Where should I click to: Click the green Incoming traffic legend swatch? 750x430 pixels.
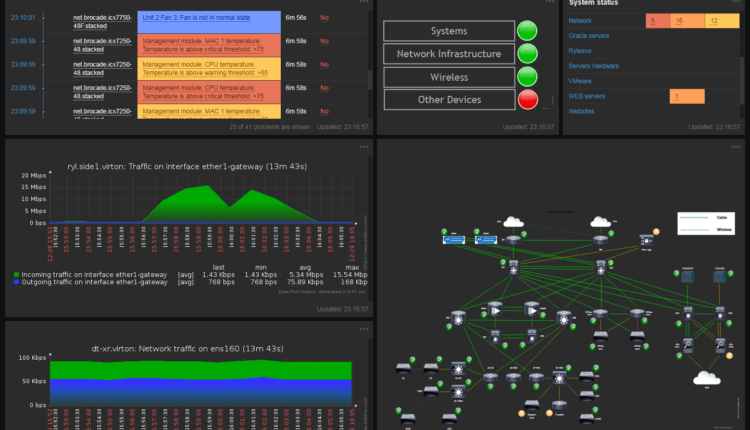[x=16, y=275]
